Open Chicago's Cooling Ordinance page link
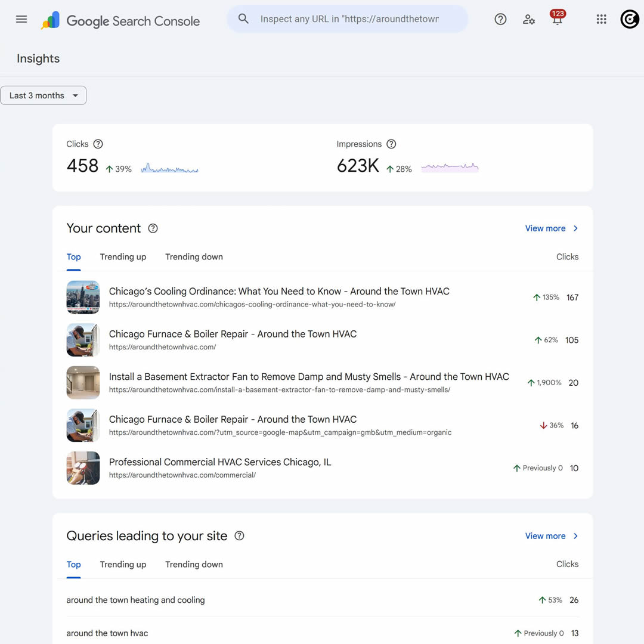Image resolution: width=644 pixels, height=644 pixels. (279, 291)
